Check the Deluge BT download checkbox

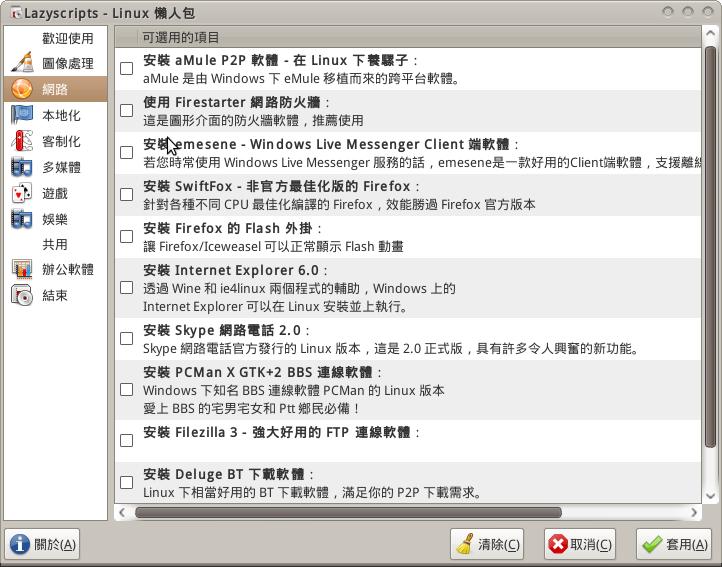tap(127, 482)
